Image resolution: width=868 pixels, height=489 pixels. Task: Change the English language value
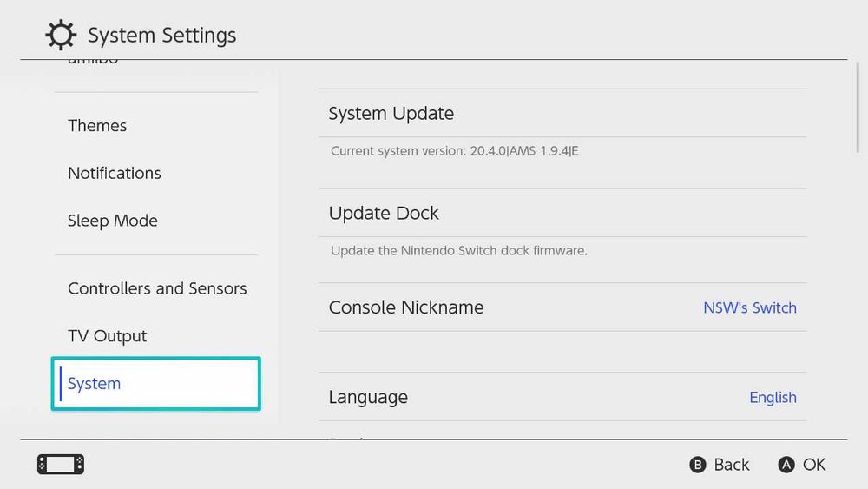(773, 398)
